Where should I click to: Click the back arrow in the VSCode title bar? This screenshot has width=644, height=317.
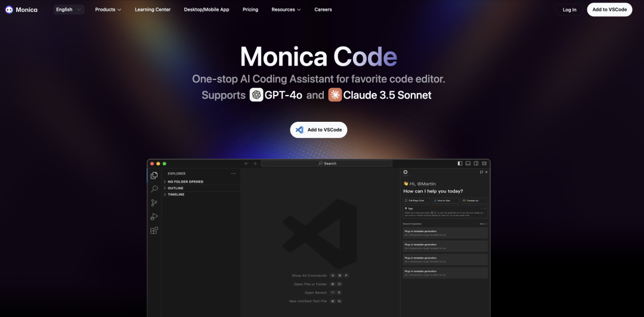click(x=246, y=163)
